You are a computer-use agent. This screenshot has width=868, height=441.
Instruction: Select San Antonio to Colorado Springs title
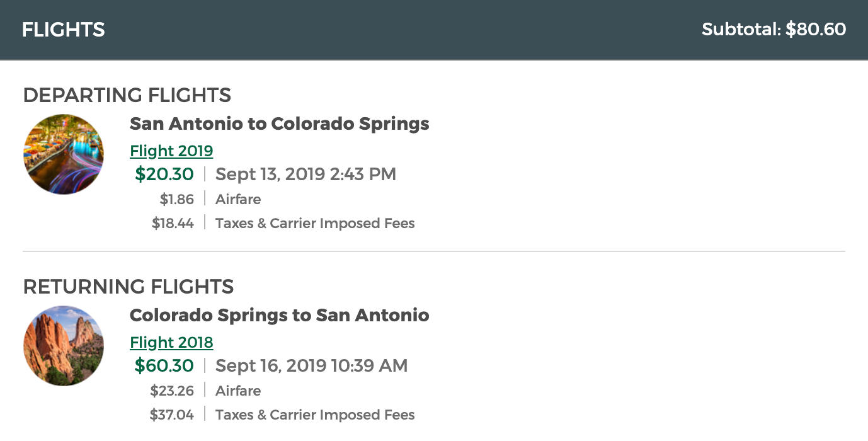(x=280, y=123)
